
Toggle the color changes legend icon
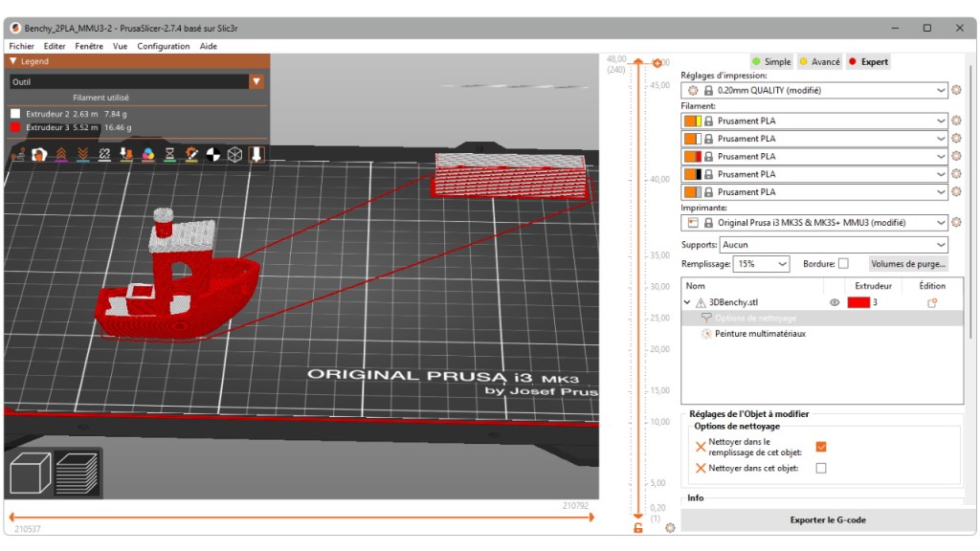(147, 154)
